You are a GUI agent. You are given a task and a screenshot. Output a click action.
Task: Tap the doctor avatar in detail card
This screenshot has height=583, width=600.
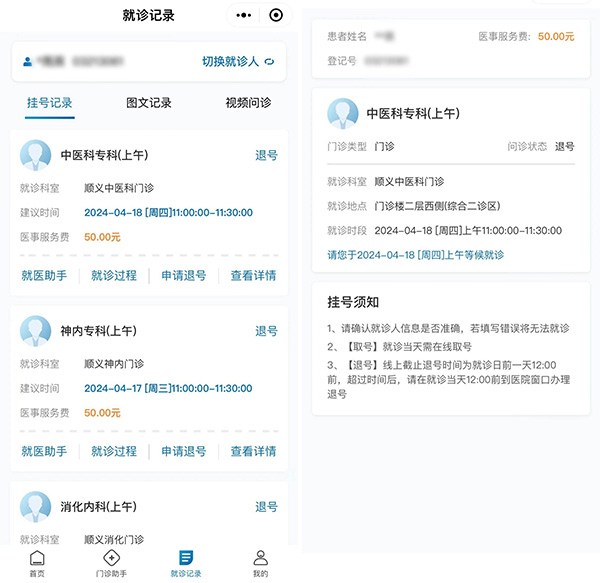(343, 113)
